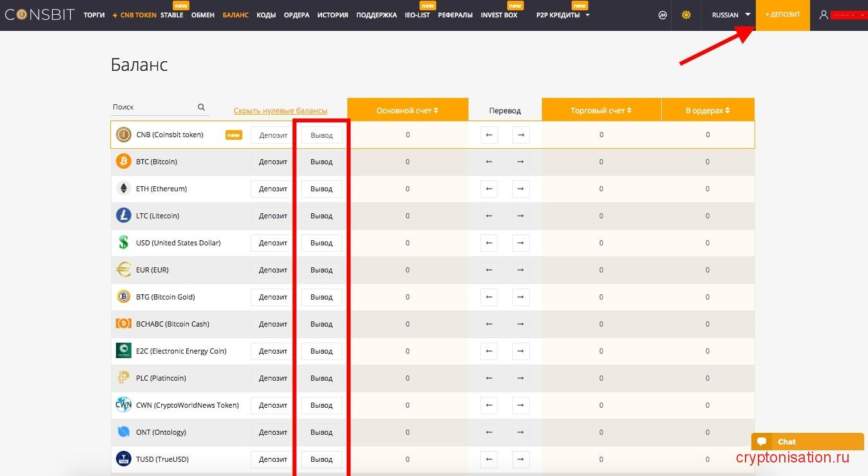Click the Litecoin coin icon
The image size is (868, 476).
123,216
